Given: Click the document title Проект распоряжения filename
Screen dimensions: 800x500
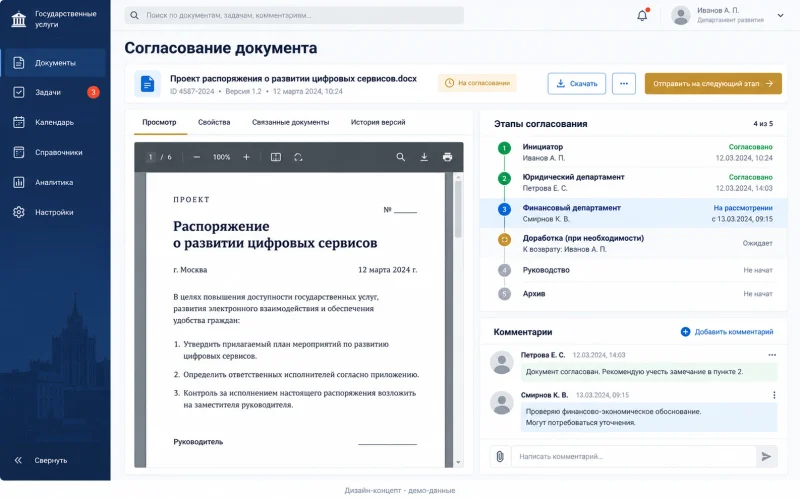Looking at the screenshot, I should click(x=293, y=79).
